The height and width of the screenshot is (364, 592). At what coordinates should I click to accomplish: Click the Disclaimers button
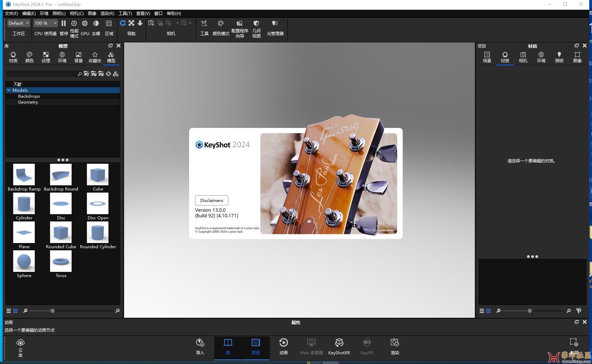click(x=212, y=200)
